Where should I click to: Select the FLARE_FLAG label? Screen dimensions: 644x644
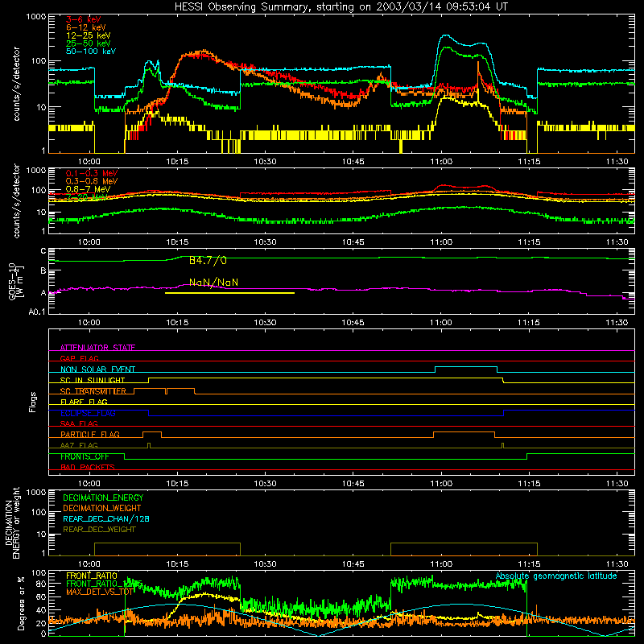tap(84, 402)
